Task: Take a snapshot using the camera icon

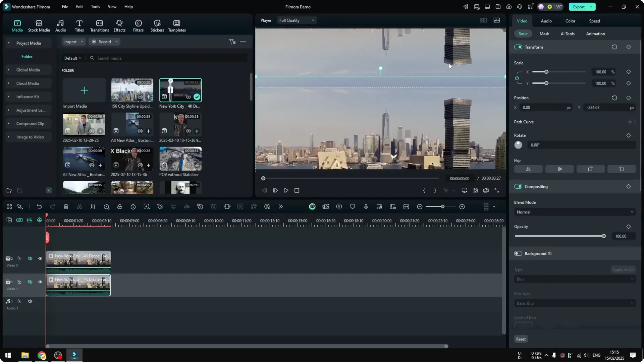Action: (x=475, y=190)
